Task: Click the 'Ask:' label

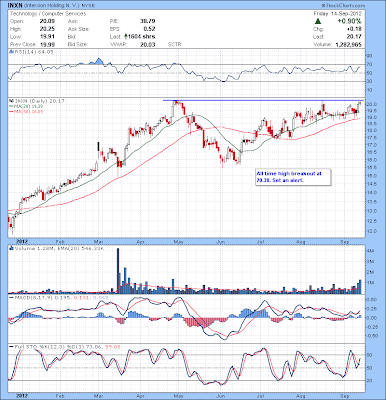Action: (73, 21)
